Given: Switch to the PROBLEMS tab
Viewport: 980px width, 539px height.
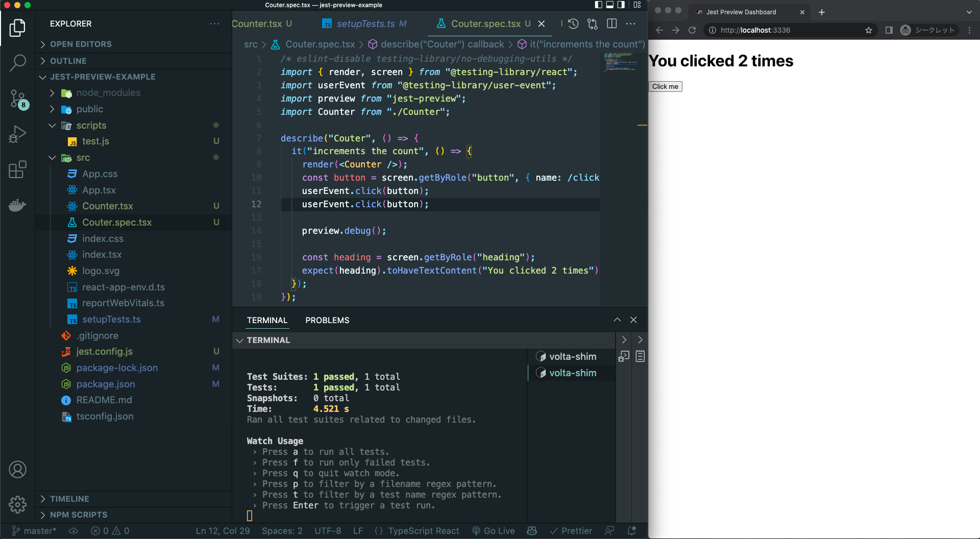Looking at the screenshot, I should (327, 320).
